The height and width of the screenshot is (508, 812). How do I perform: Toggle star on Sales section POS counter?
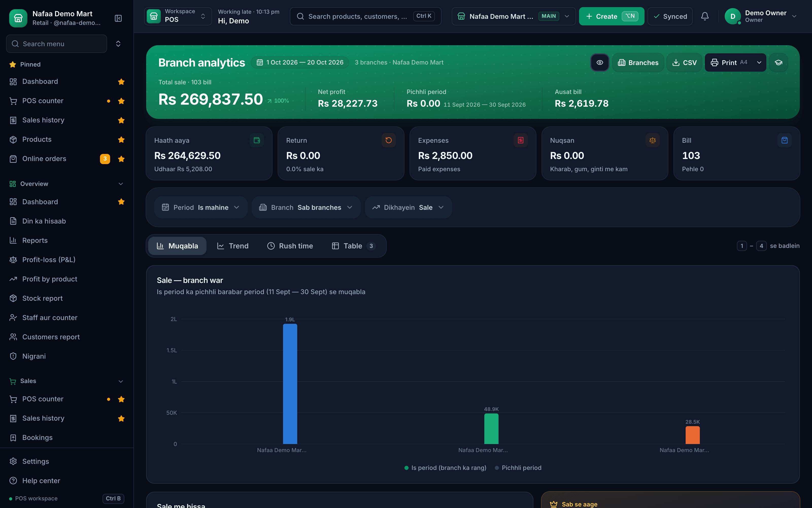tap(121, 399)
